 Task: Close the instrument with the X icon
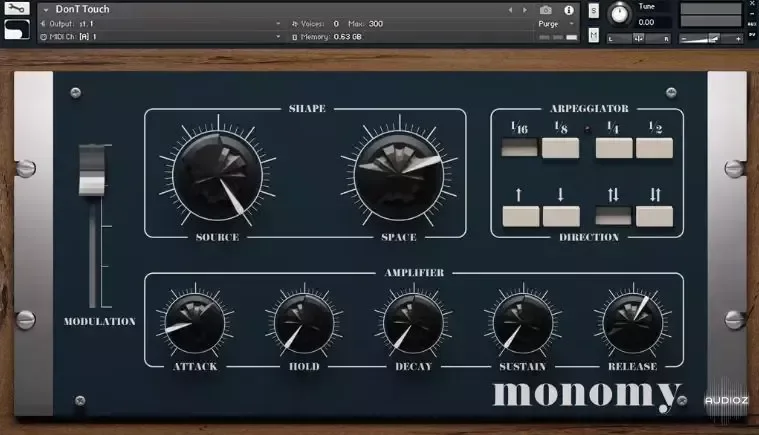point(752,3)
